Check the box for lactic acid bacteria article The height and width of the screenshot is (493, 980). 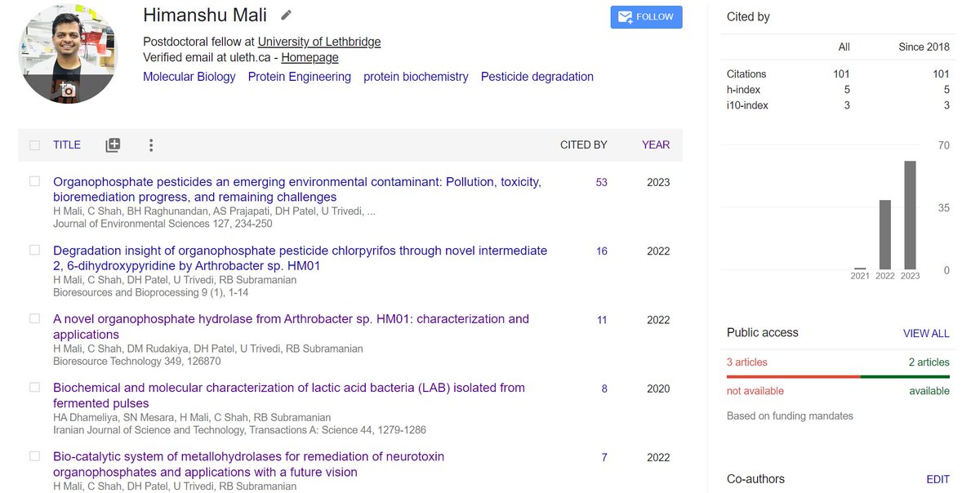point(34,387)
